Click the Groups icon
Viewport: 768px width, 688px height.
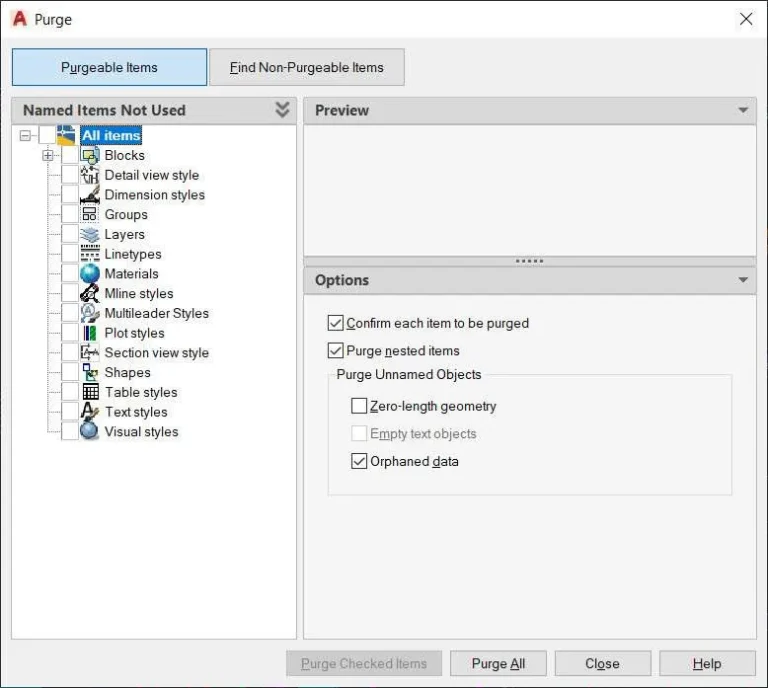click(x=90, y=214)
